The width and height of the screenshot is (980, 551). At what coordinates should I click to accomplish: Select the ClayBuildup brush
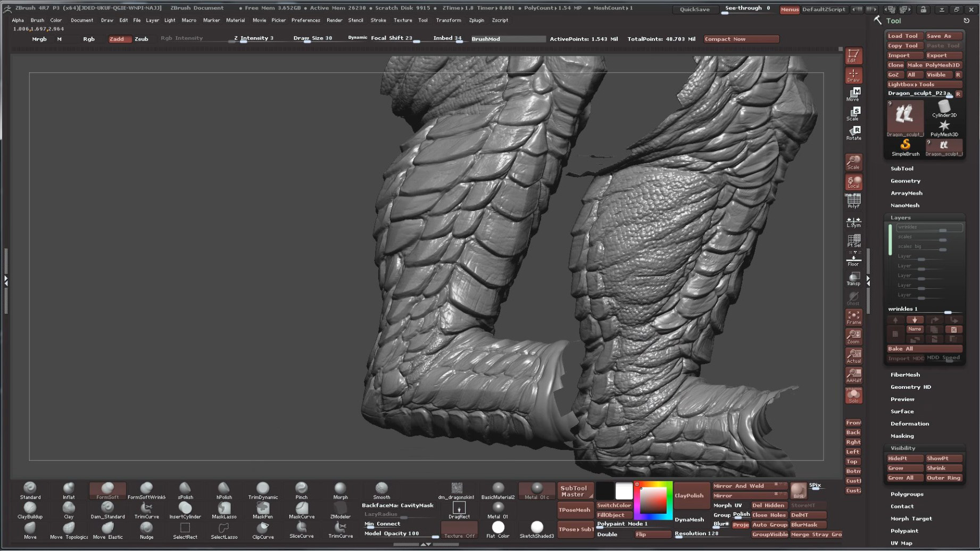(x=30, y=510)
